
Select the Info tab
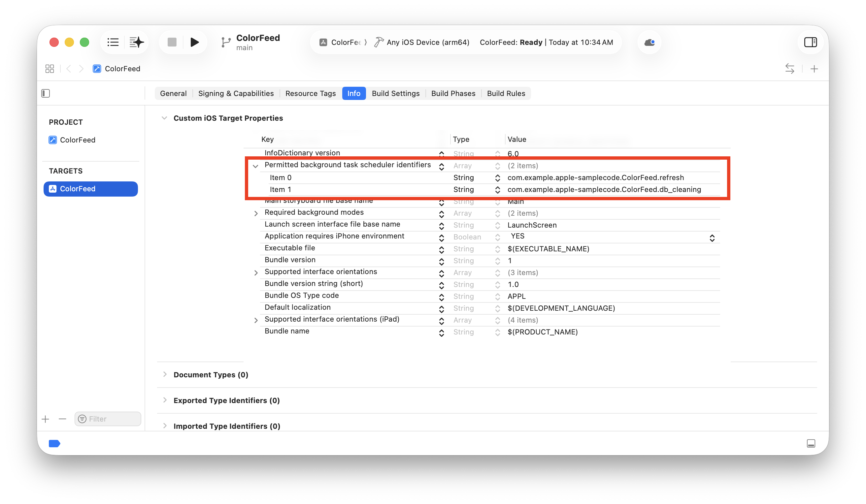[x=353, y=93]
